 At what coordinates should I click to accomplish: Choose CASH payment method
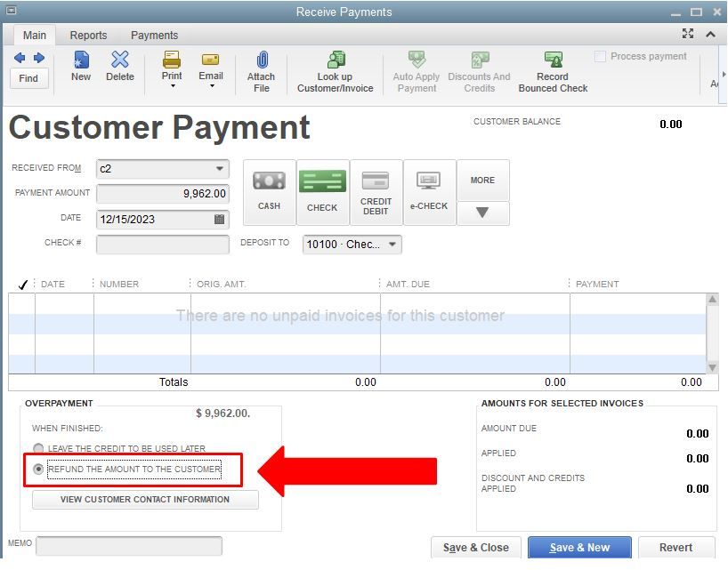(270, 192)
